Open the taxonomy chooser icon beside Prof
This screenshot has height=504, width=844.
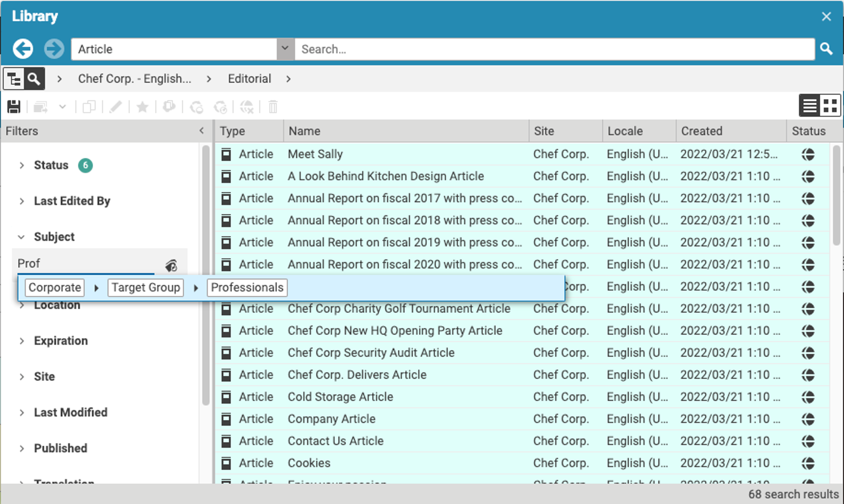171,265
